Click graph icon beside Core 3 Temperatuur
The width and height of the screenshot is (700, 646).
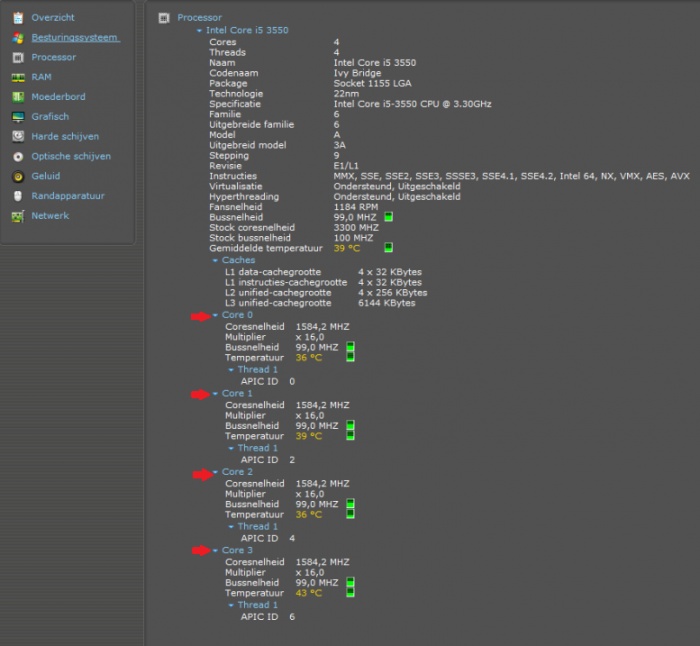tap(350, 592)
